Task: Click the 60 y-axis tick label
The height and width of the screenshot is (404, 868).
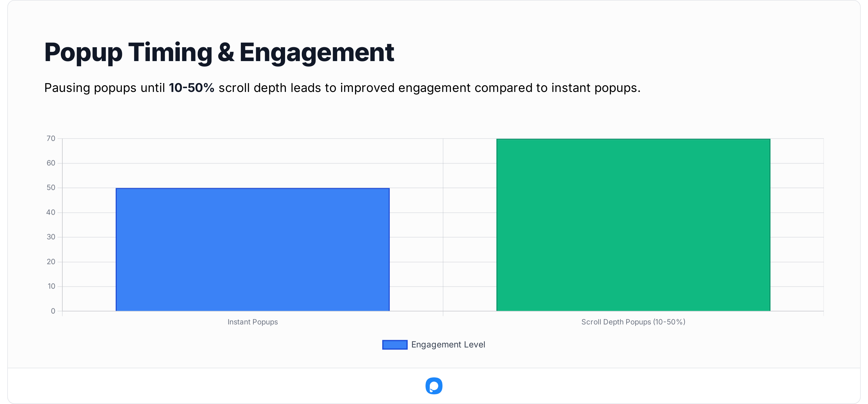Action: pyautogui.click(x=51, y=163)
